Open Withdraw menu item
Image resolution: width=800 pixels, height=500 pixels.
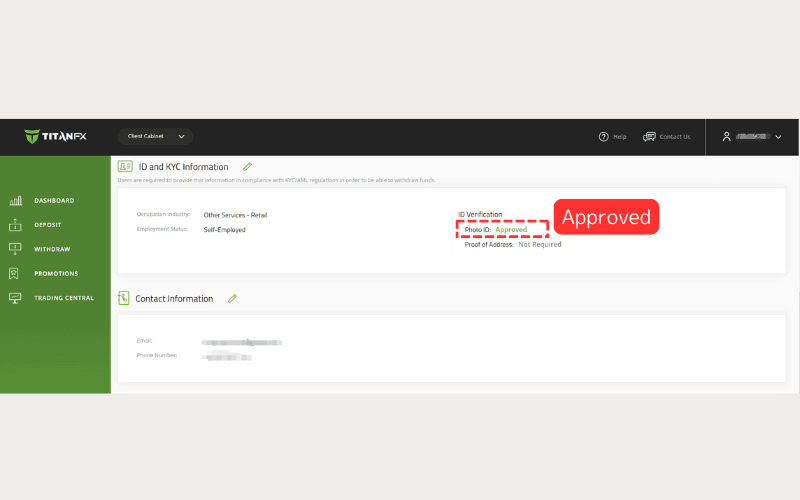pos(52,249)
